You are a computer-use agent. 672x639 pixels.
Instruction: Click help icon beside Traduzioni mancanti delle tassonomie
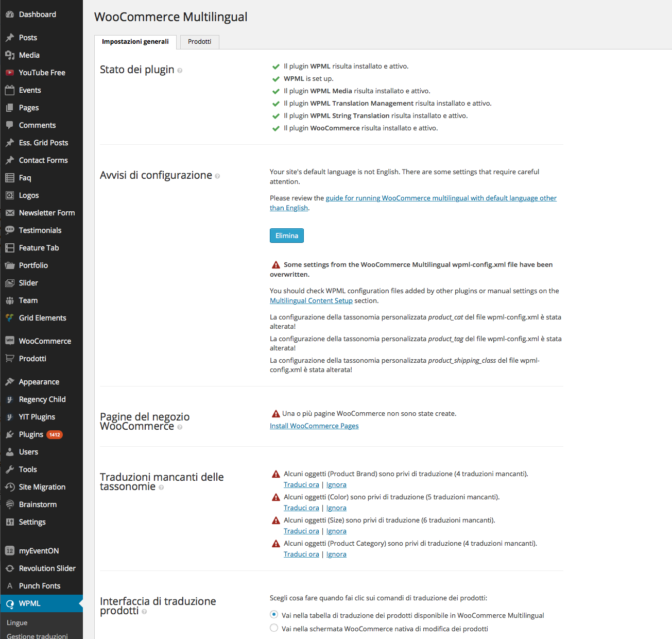point(161,487)
